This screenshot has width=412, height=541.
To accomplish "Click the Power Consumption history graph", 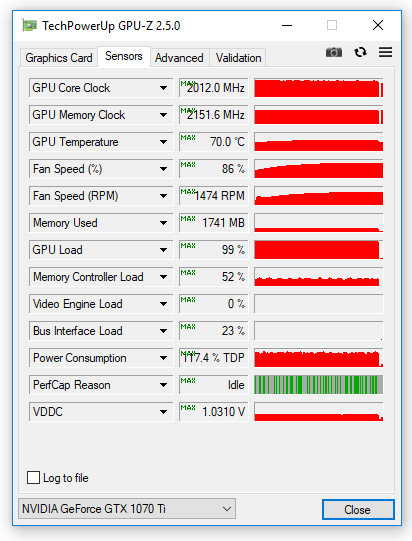I will point(318,358).
